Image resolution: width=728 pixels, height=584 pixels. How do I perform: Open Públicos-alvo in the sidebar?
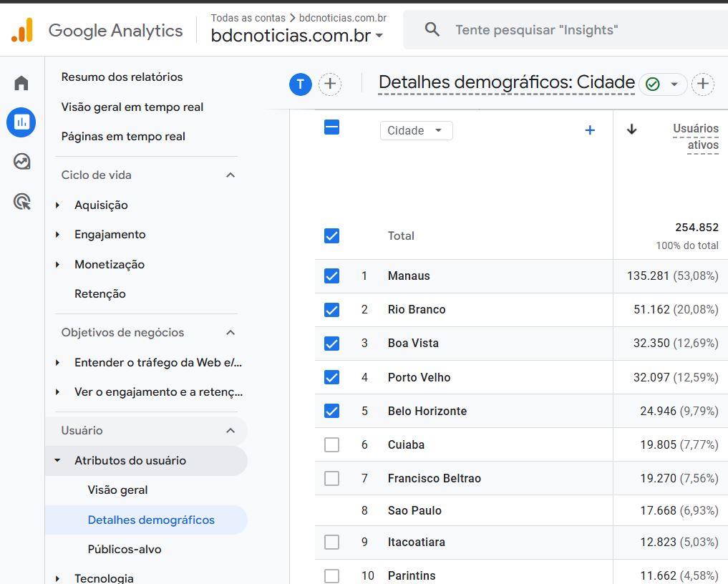click(x=125, y=550)
